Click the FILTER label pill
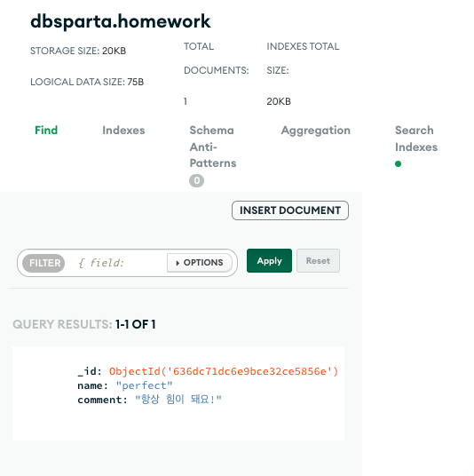474x476 pixels. point(43,263)
